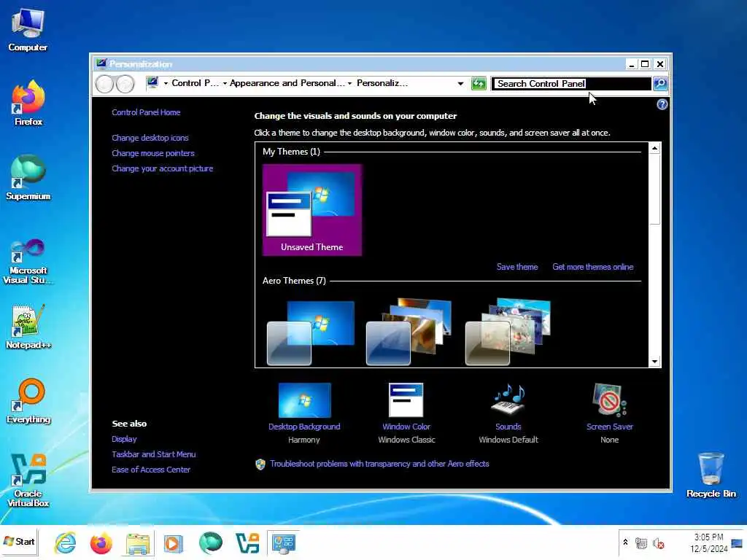Open Computer desktop icon
747x560 pixels.
tap(28, 30)
